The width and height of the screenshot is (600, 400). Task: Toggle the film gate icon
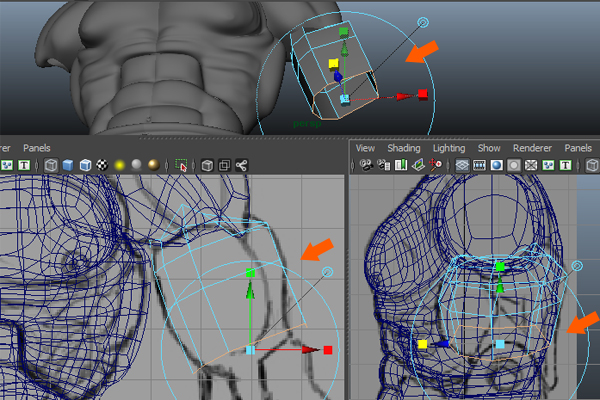pos(480,165)
